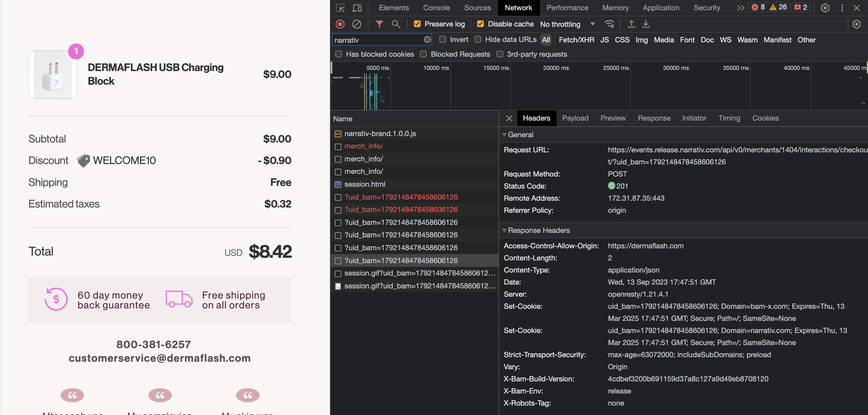Viewport: 868px width, 415px height.
Task: Click the Name column header
Action: click(414, 119)
